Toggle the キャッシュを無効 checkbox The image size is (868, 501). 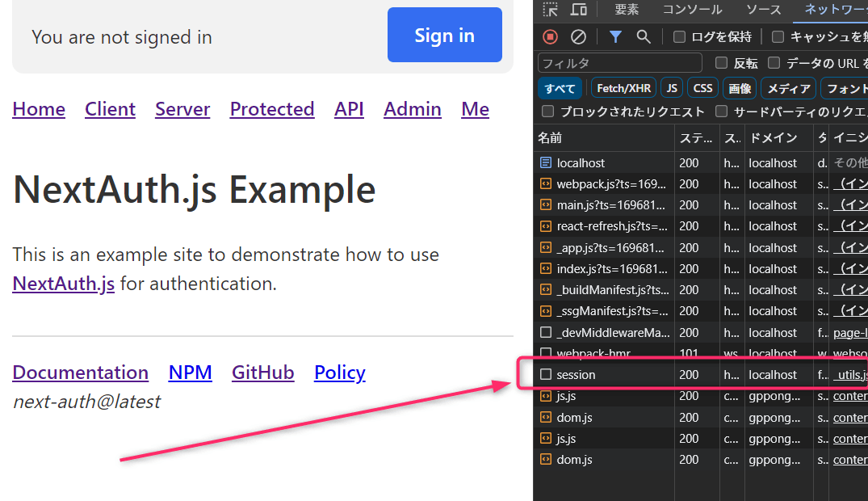(x=778, y=36)
